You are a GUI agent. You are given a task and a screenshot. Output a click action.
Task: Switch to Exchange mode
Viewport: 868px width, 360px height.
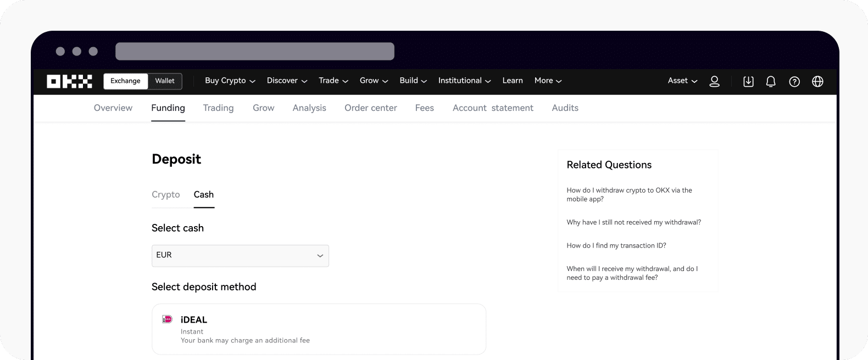(x=125, y=81)
